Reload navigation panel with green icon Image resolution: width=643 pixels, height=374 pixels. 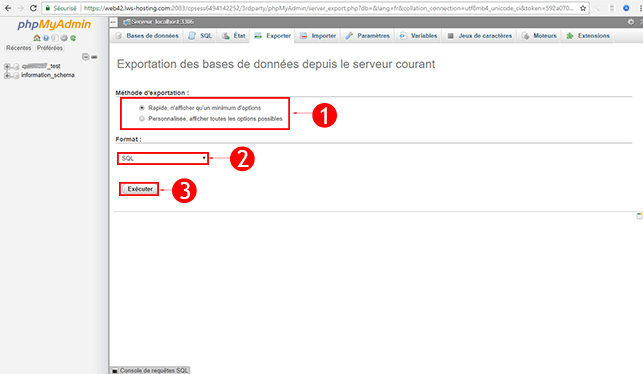pyautogui.click(x=73, y=38)
